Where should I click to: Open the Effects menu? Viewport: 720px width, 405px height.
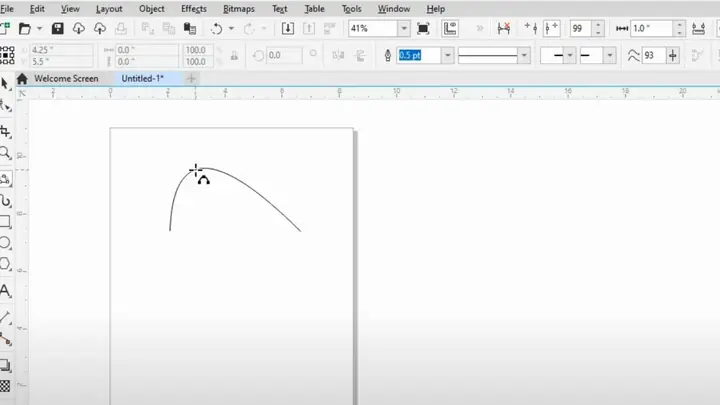(194, 9)
